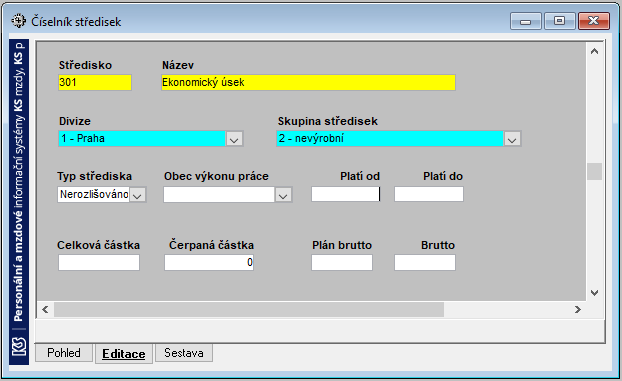This screenshot has width=622, height=381.
Task: Expand the Skupina středisek dropdown arrow
Action: pos(512,139)
